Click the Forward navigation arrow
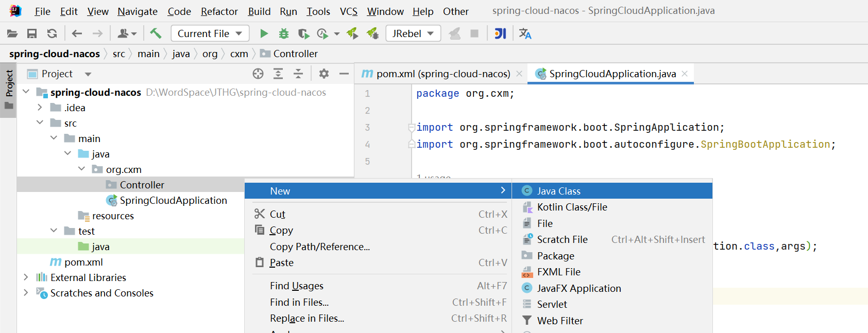The width and height of the screenshot is (868, 333). 97,34
